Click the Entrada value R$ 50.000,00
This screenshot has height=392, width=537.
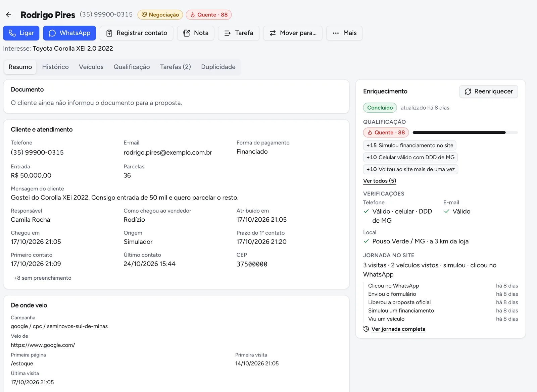[31, 176]
